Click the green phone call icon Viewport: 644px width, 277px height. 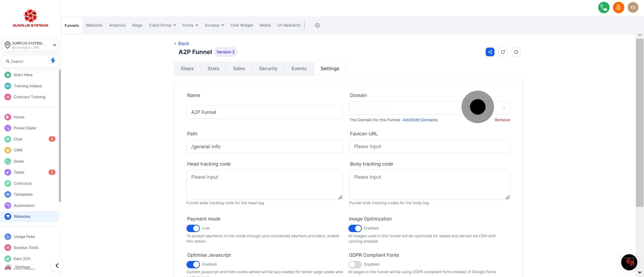click(604, 7)
